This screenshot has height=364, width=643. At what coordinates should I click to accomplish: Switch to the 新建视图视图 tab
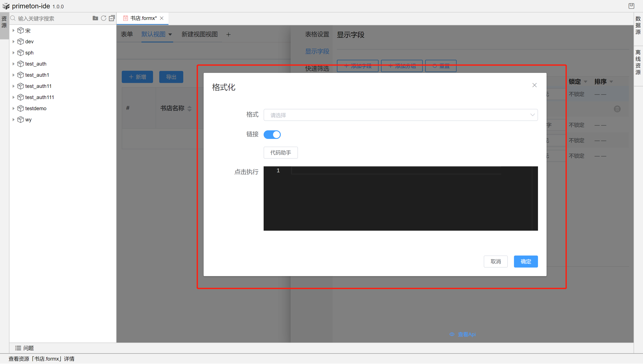coord(199,35)
